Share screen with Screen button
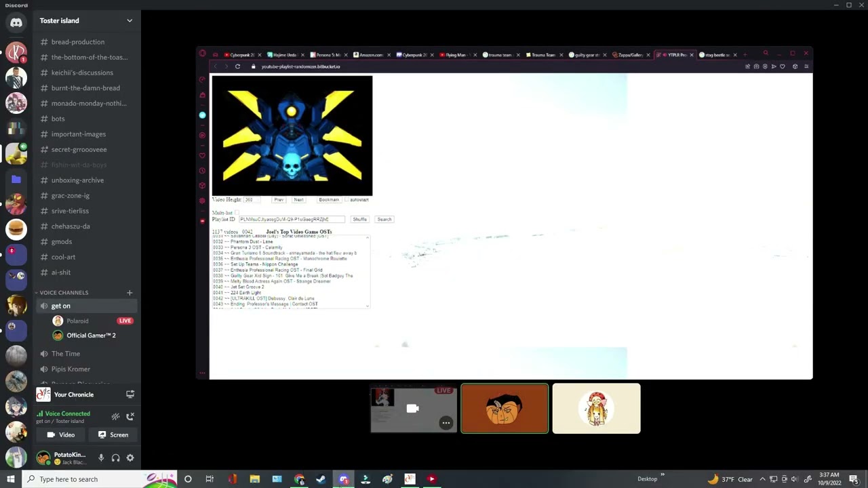The width and height of the screenshot is (868, 488). coord(113,435)
